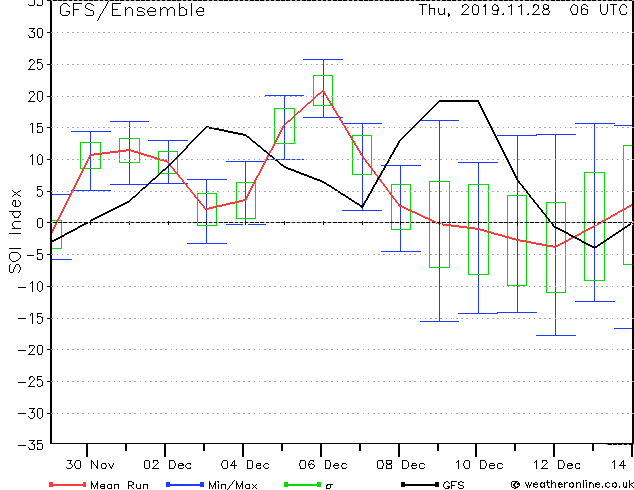
Task: Click the '-30' y-axis value
Action: pos(31,413)
